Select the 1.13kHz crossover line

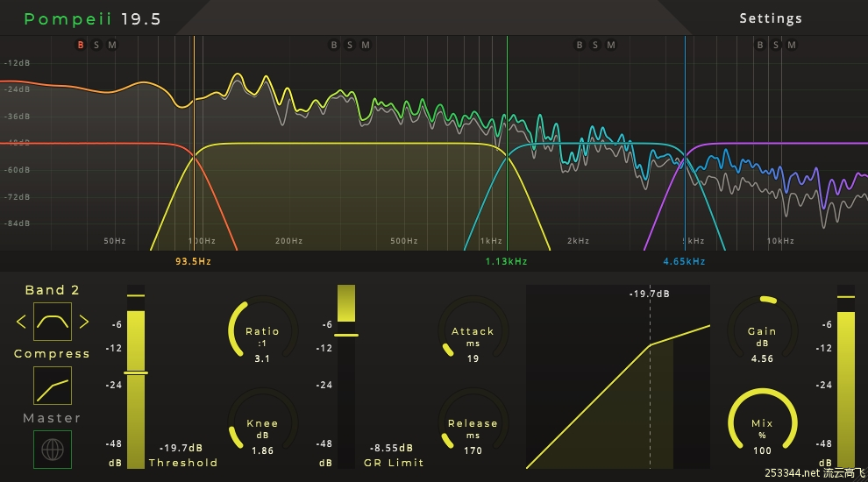point(507,143)
